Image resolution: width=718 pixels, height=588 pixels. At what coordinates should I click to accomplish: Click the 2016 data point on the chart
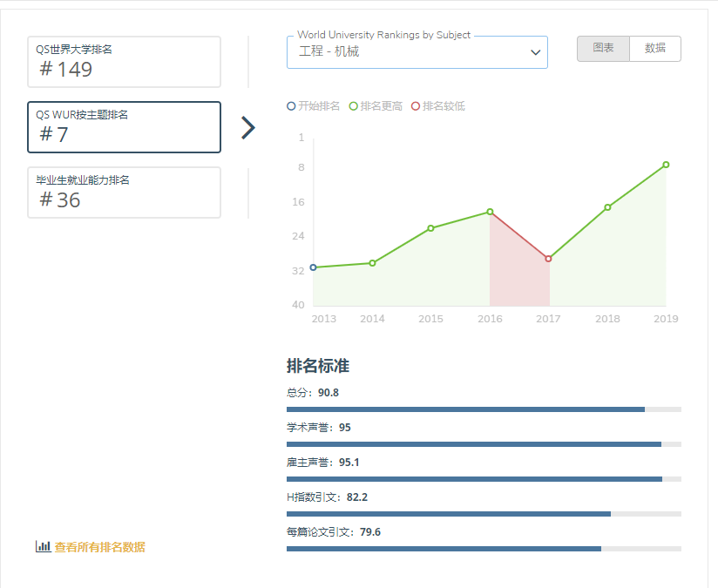coord(490,212)
